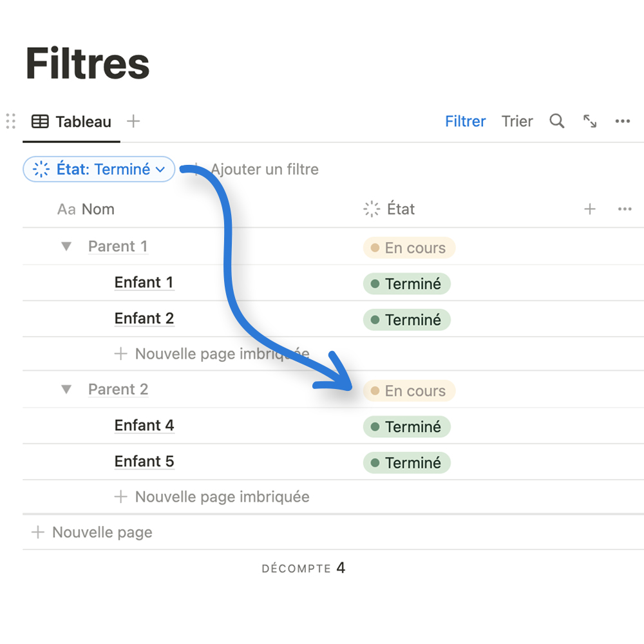Image resolution: width=644 pixels, height=644 pixels.
Task: Click the Nom column header
Action: pos(86,209)
